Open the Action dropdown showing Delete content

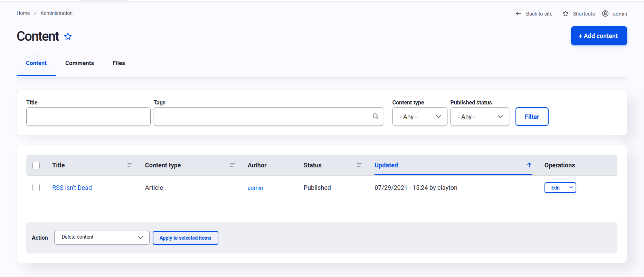102,238
